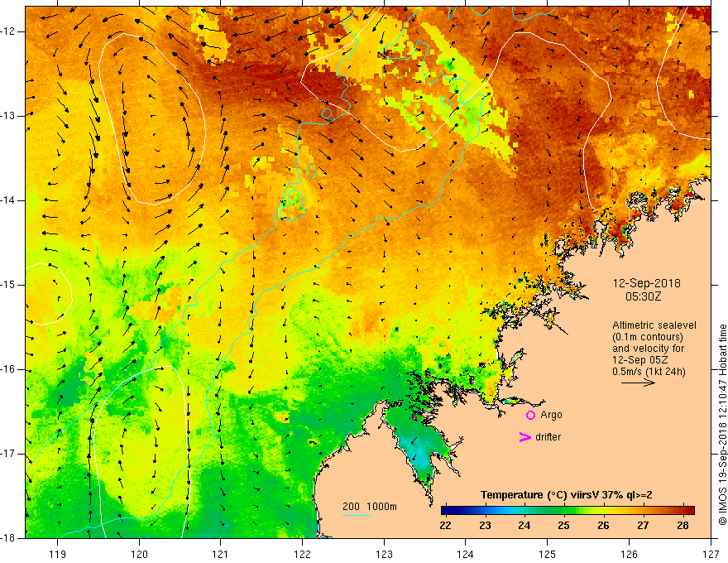This screenshot has width=728, height=563.
Task: Click longitude axis label '125'
Action: [548, 554]
